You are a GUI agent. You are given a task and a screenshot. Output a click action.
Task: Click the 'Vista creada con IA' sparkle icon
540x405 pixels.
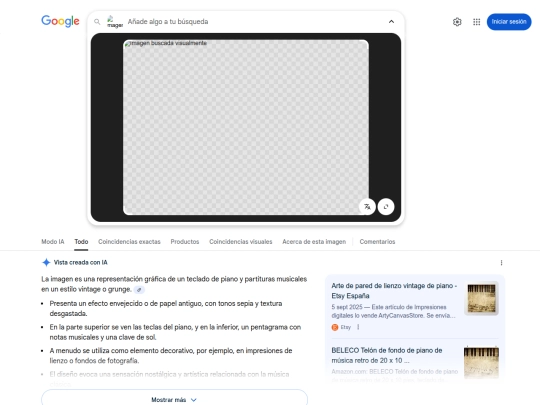tap(46, 262)
